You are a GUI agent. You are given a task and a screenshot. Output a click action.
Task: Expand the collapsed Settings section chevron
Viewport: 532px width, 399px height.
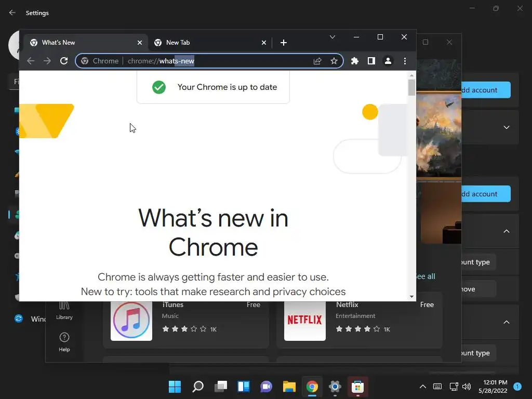coord(506,127)
